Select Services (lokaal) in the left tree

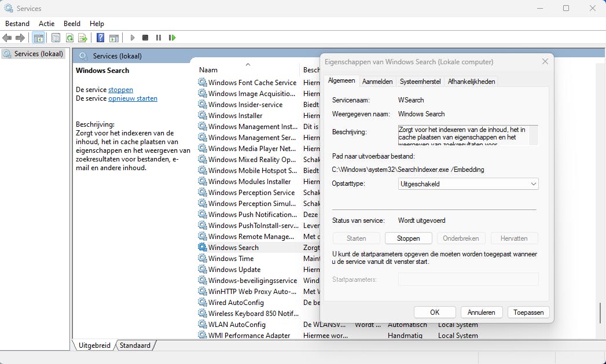tap(38, 54)
